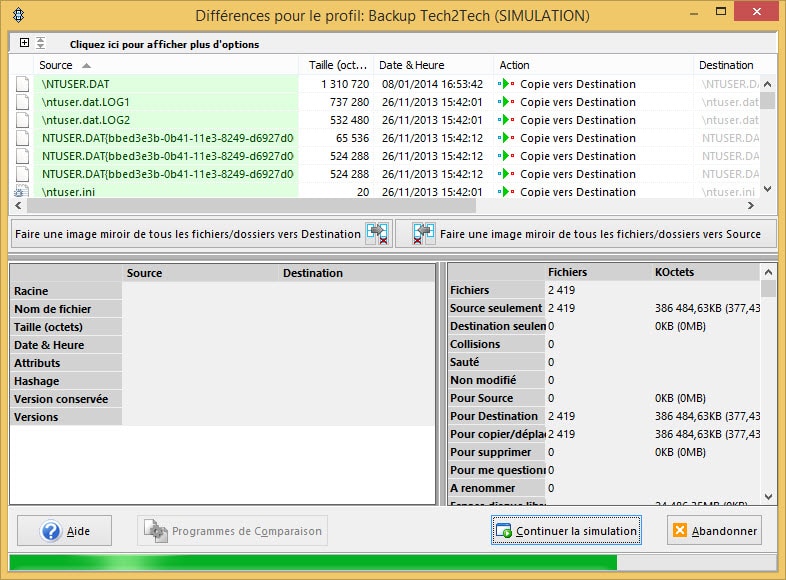
Task: Click copy action arrow icon for ntuser.dat.LOG1
Action: (x=507, y=102)
